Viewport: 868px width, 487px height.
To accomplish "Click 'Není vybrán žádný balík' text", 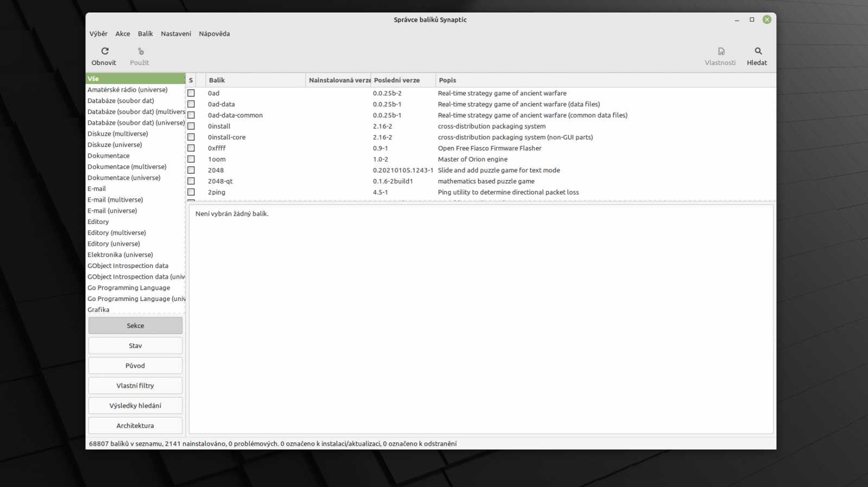I will [232, 214].
